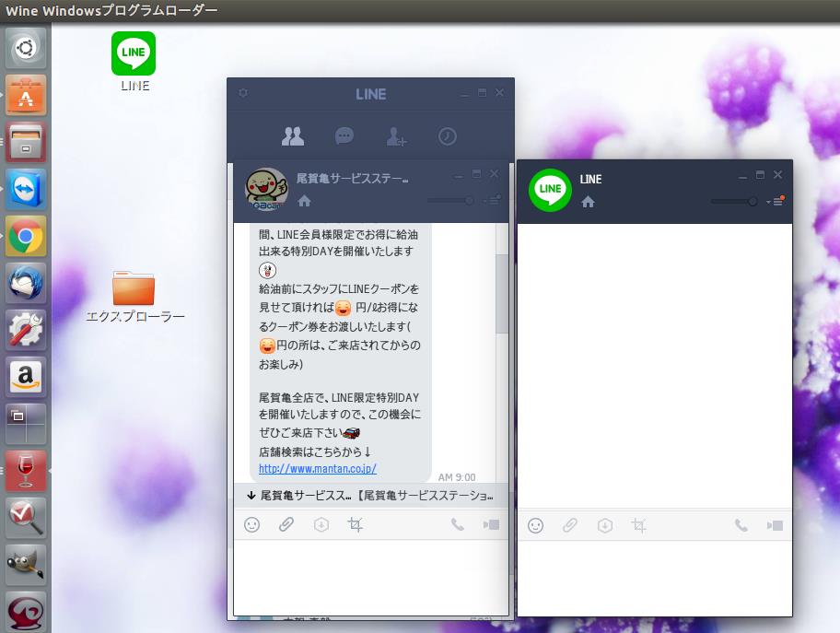Attach a file in right LINE chat
The height and width of the screenshot is (633, 840).
570,525
